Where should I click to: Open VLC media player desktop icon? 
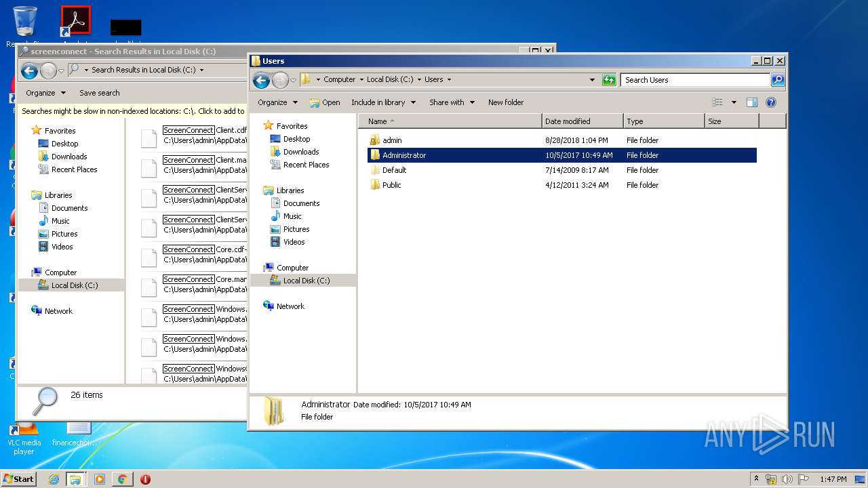pyautogui.click(x=24, y=439)
